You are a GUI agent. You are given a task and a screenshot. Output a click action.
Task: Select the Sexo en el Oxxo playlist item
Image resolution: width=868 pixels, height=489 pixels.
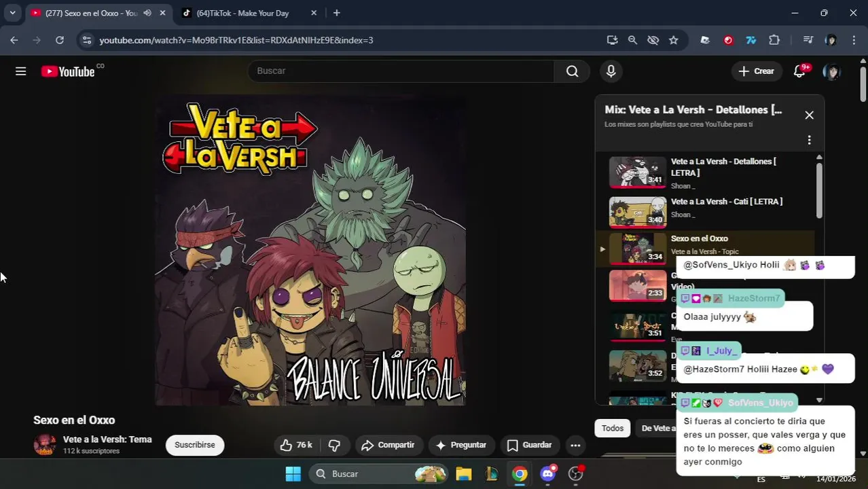click(706, 247)
